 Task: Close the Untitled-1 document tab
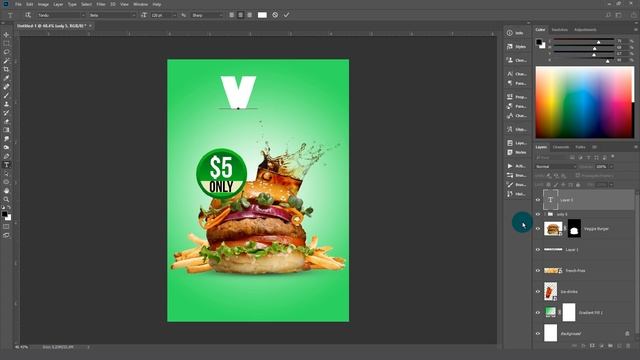click(x=90, y=26)
